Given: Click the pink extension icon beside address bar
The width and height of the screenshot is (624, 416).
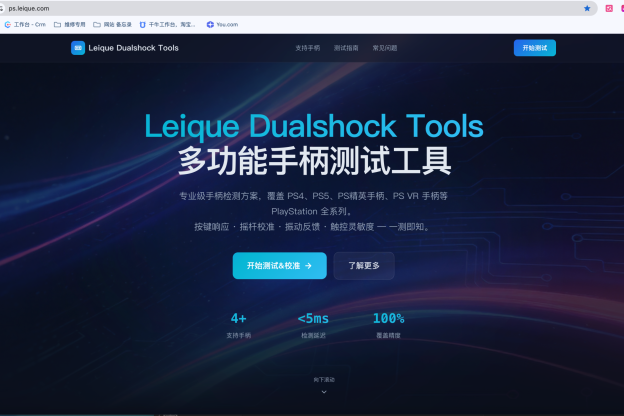Looking at the screenshot, I should coord(609,8).
